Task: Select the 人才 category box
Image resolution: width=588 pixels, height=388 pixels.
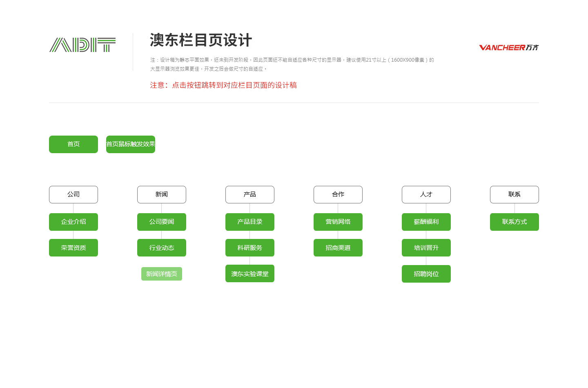Action: [426, 194]
